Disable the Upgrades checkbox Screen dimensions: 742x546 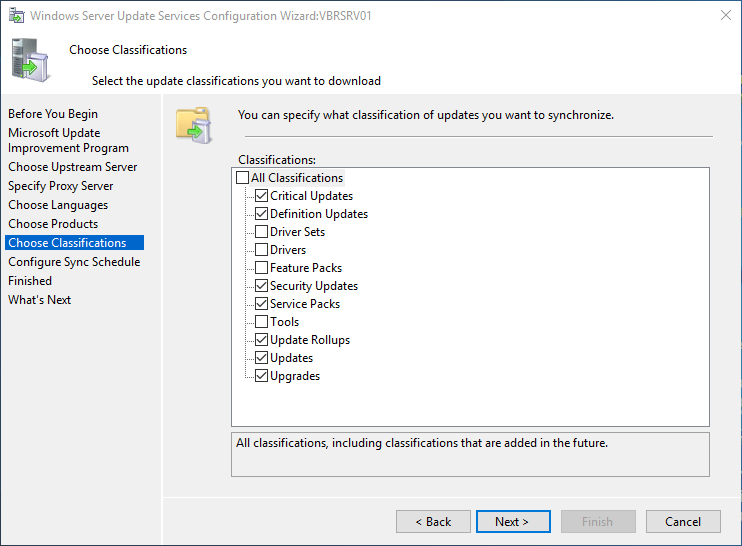262,376
